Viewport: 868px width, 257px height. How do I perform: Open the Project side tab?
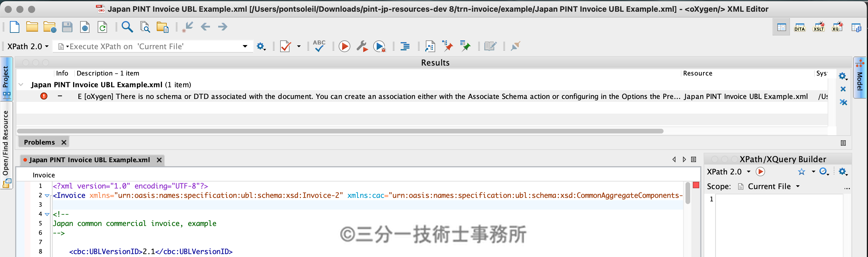pyautogui.click(x=6, y=79)
